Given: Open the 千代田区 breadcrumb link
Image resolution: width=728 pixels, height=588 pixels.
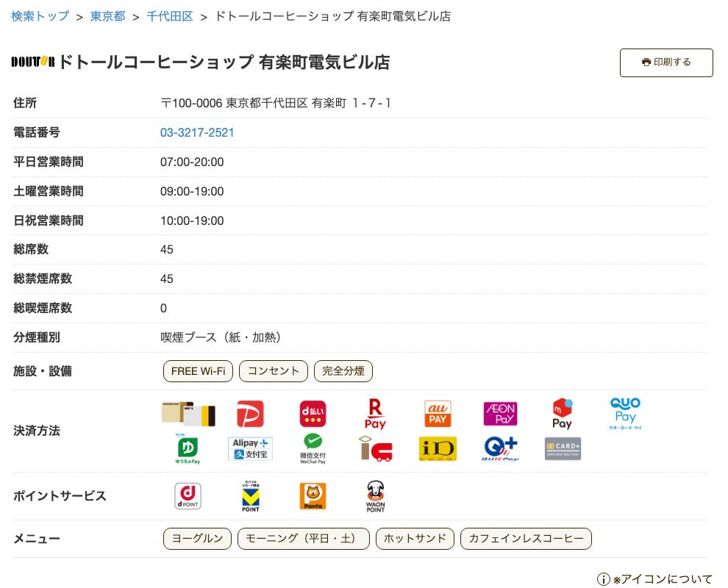Looking at the screenshot, I should coord(169,16).
